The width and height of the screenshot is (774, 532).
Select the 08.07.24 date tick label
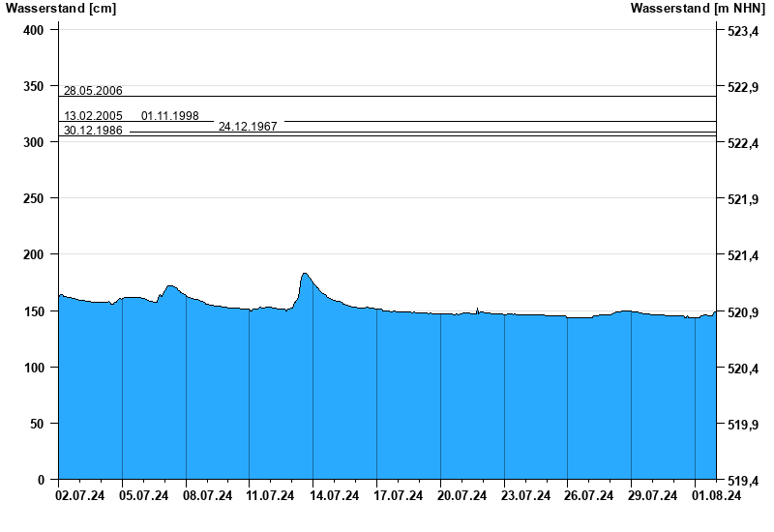coord(207,495)
